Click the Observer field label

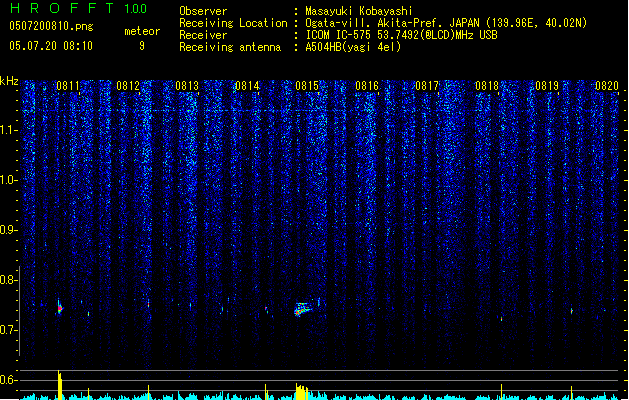pos(203,11)
